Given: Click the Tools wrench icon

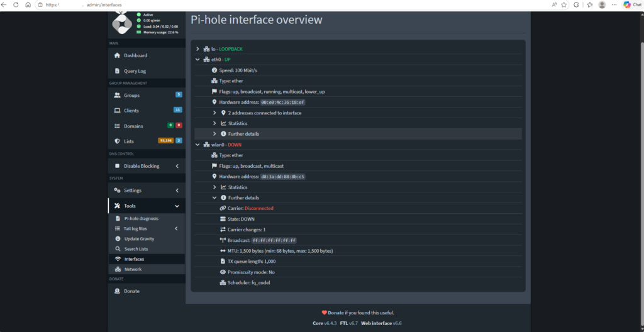Looking at the screenshot, I should pos(117,206).
